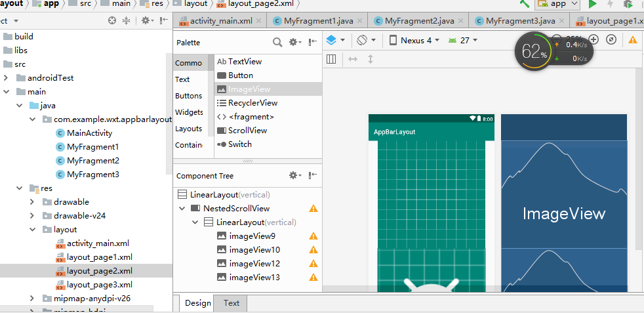
Task: Collapse the java folder
Action: tap(19, 106)
